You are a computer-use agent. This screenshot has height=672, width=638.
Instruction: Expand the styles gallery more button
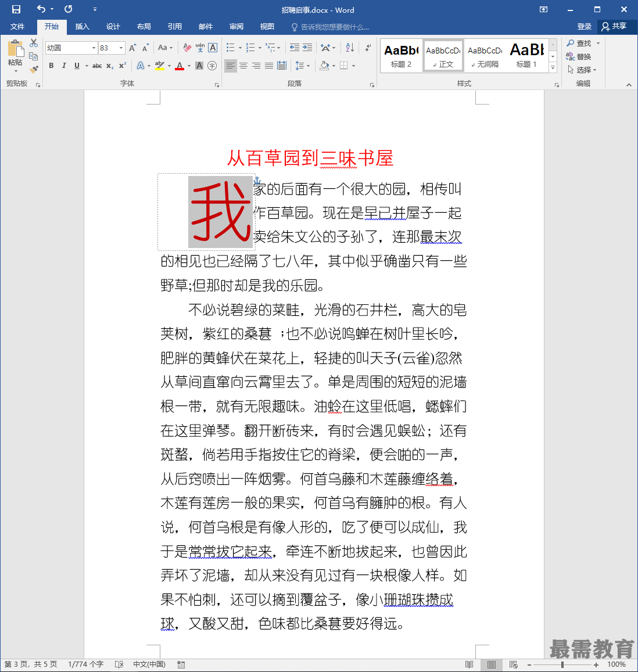pyautogui.click(x=553, y=68)
